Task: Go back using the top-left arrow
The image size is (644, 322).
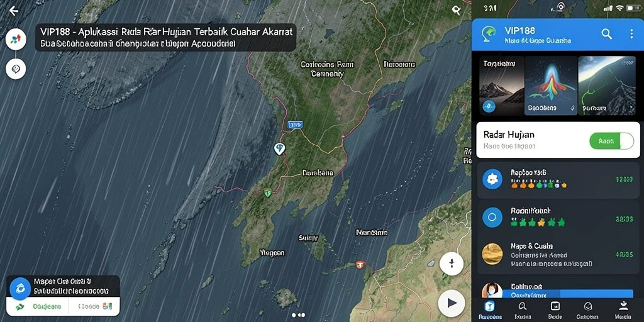Action: [14, 11]
